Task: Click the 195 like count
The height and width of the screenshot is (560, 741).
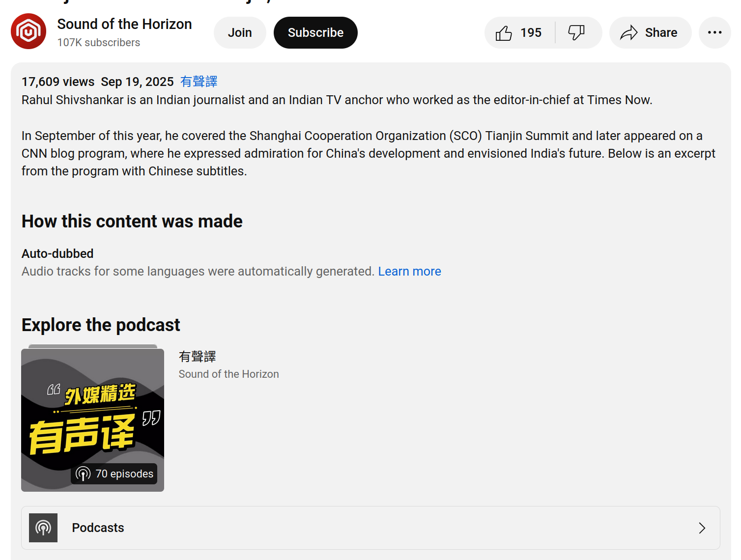Action: [531, 33]
